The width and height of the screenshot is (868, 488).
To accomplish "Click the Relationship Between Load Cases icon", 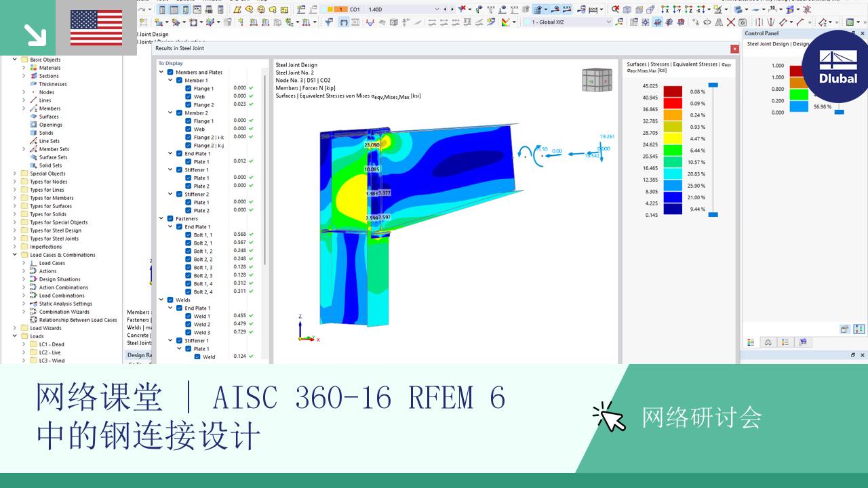I will 33,320.
